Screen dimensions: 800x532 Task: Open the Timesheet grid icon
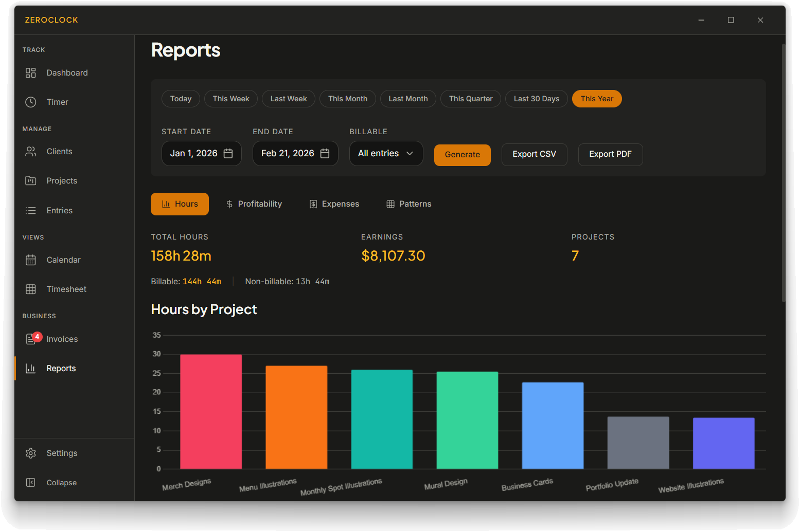point(31,289)
